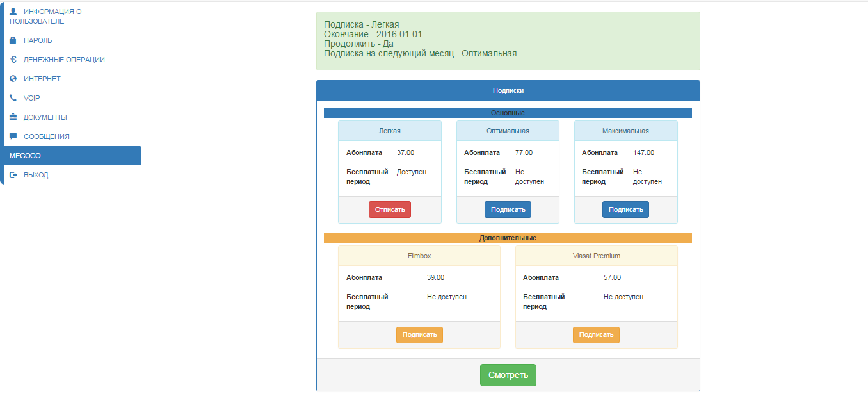The height and width of the screenshot is (419, 868).
Task: Subscribe to the Оптимальная plan
Action: click(x=508, y=209)
